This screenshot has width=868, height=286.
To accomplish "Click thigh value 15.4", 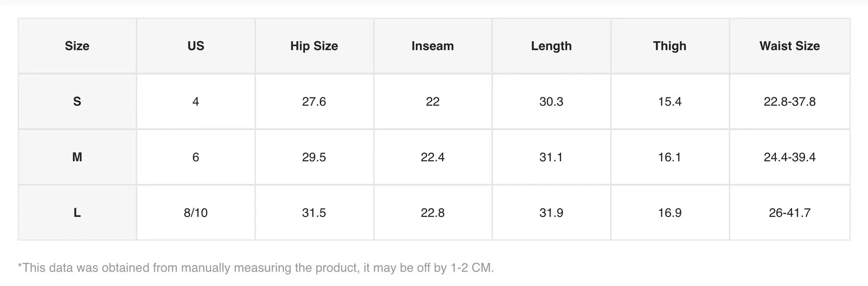I will tap(669, 101).
